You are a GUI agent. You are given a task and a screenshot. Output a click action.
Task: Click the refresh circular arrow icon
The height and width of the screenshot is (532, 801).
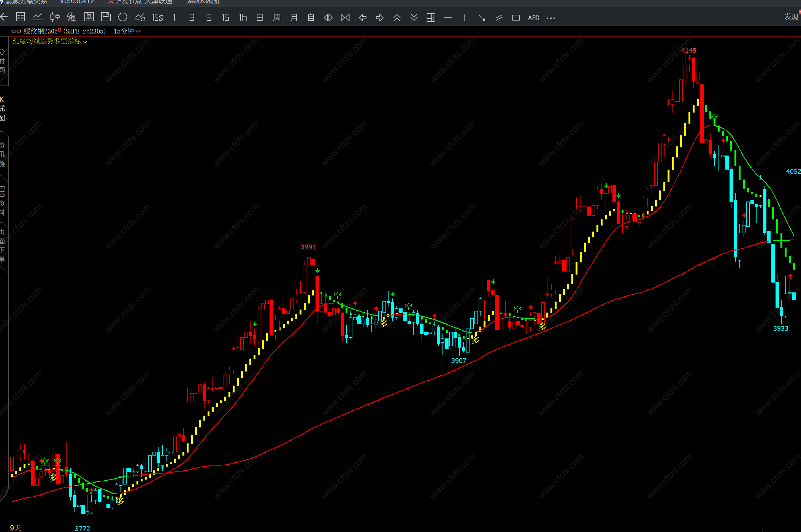pos(122,17)
